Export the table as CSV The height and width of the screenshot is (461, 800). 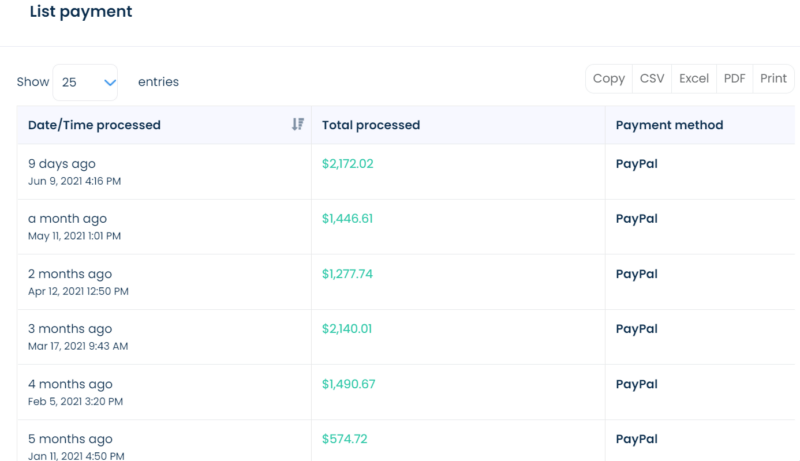(x=652, y=79)
